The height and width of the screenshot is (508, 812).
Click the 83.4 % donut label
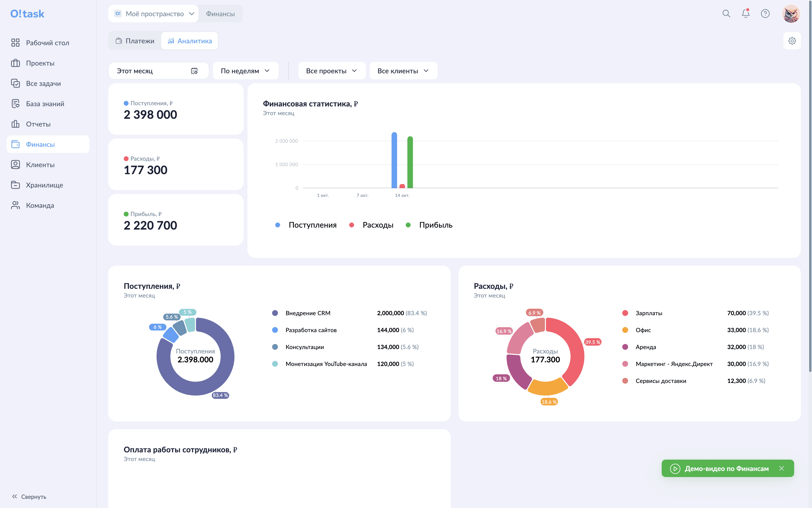point(220,396)
